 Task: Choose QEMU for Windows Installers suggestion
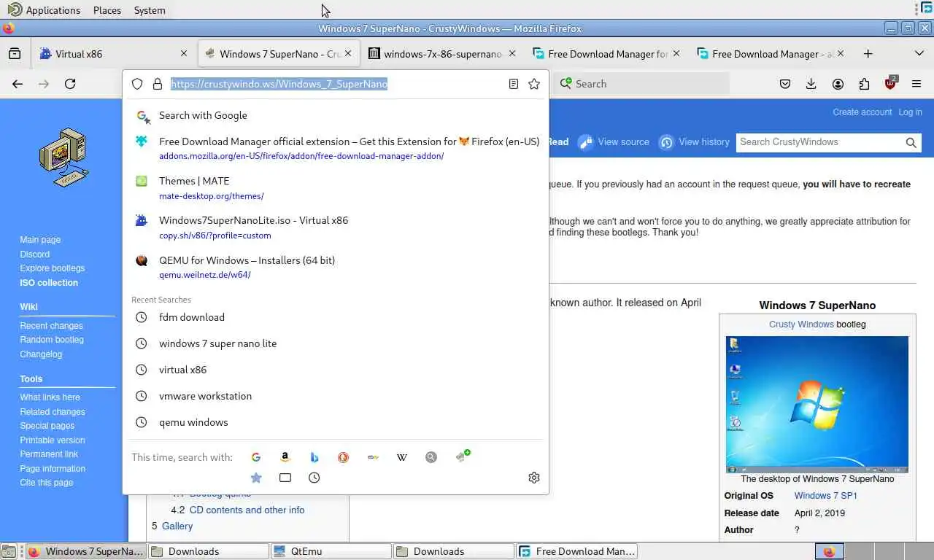click(336, 266)
